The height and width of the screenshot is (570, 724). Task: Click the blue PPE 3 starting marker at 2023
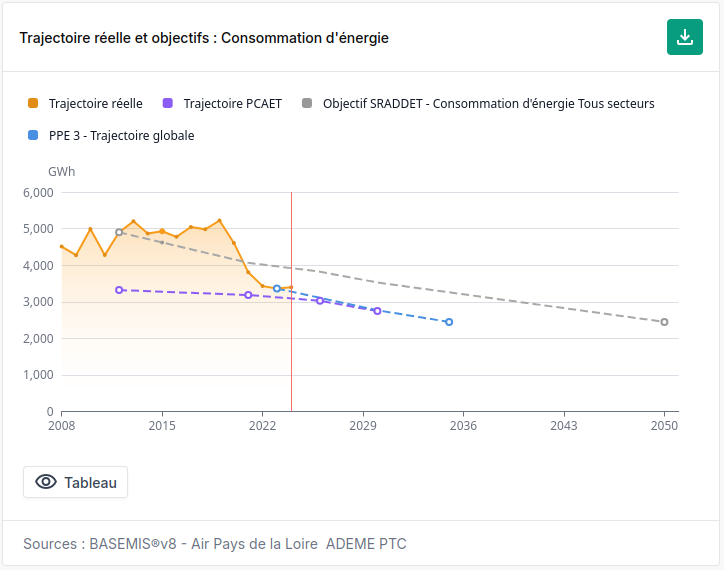click(277, 288)
